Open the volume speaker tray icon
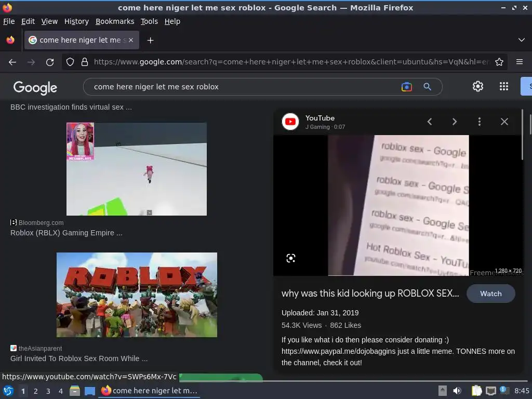Viewport: 532px width, 399px height. [457, 391]
